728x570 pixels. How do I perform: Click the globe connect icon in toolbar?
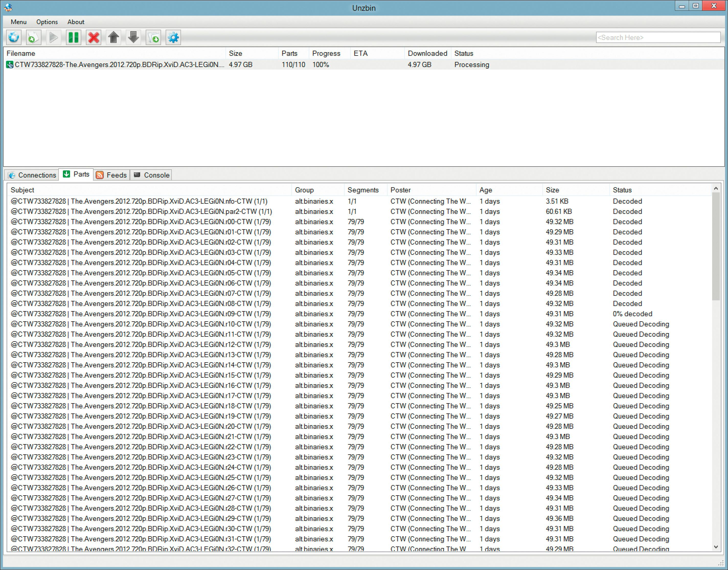tap(14, 37)
